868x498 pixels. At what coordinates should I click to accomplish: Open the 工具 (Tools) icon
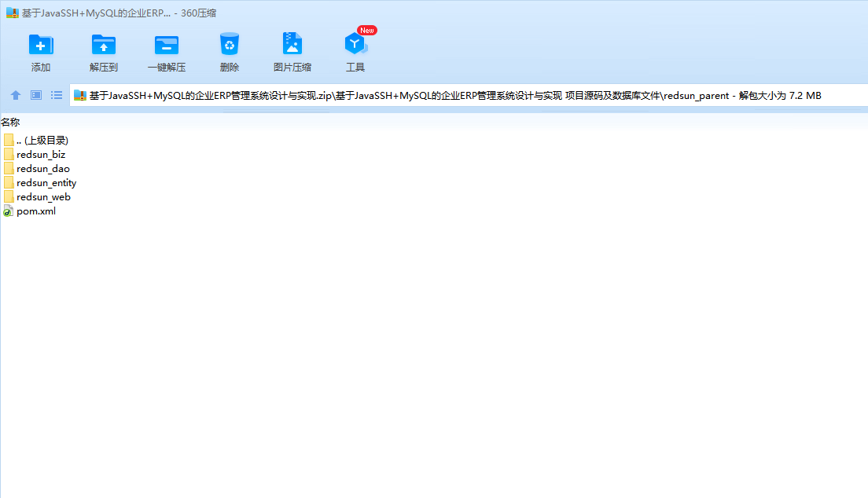click(355, 44)
